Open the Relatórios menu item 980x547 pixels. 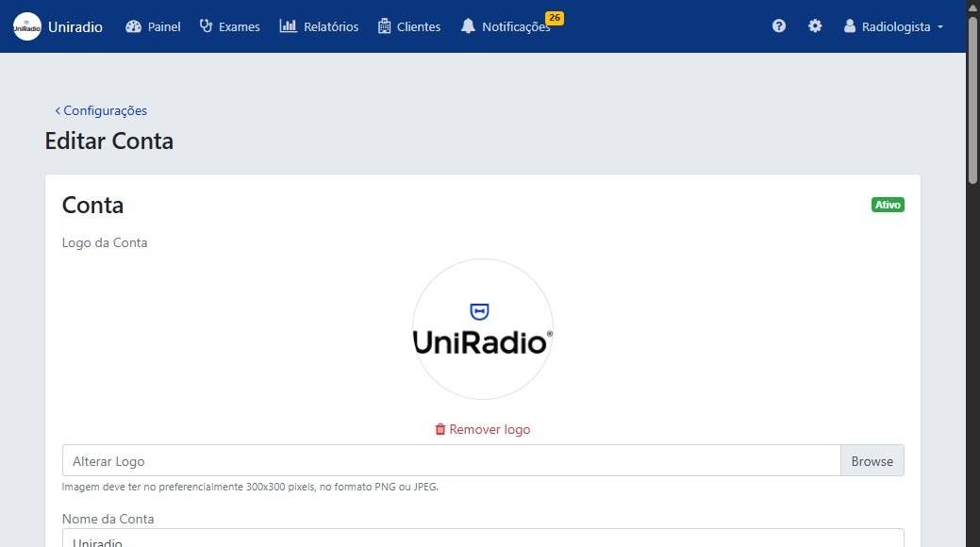coord(331,26)
